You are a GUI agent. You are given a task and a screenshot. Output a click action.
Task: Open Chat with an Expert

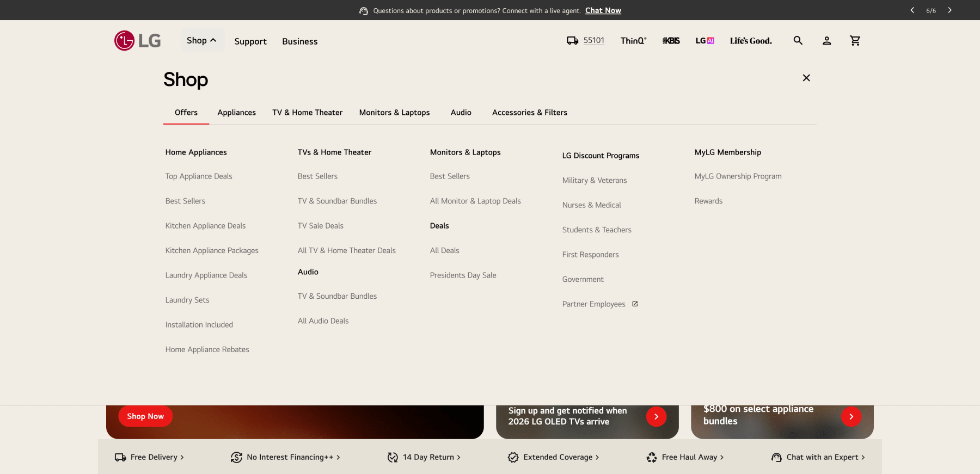point(818,457)
